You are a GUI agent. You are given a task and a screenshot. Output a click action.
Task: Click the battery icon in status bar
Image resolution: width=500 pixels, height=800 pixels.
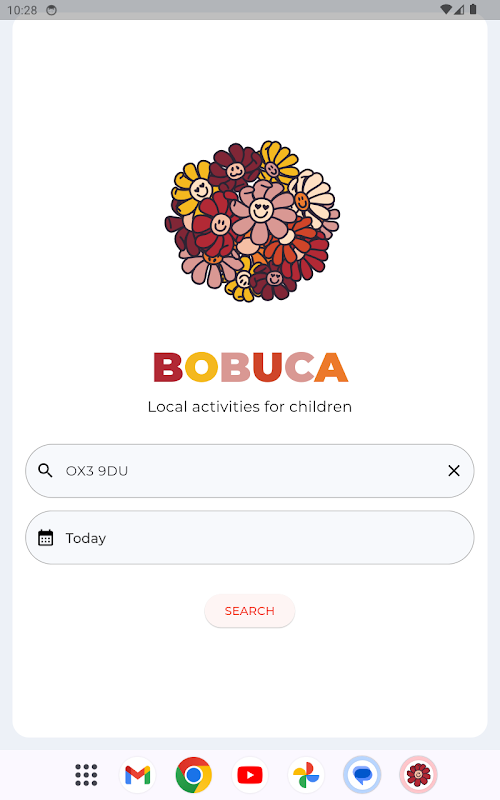(x=473, y=9)
